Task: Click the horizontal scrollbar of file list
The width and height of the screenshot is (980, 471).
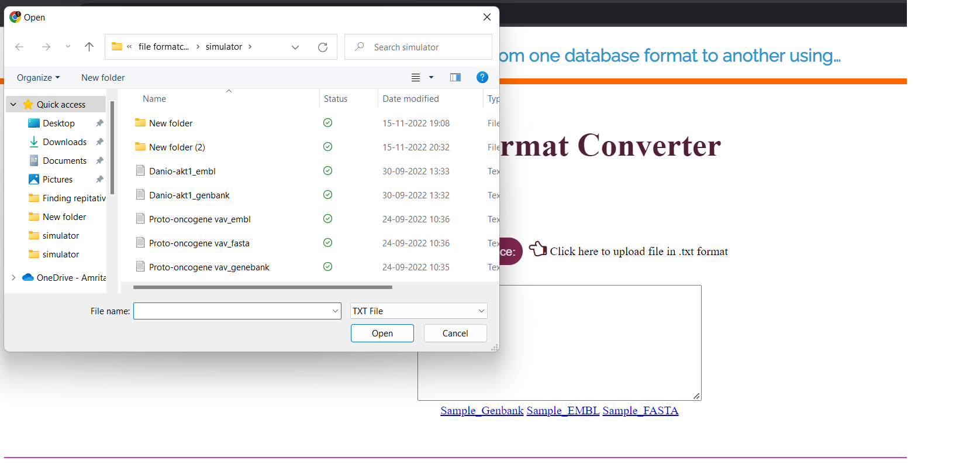Action: click(263, 287)
